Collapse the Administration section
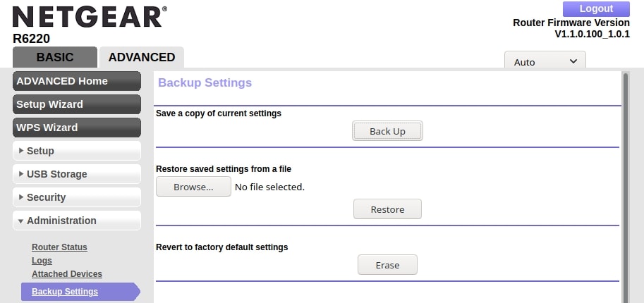 point(77,221)
